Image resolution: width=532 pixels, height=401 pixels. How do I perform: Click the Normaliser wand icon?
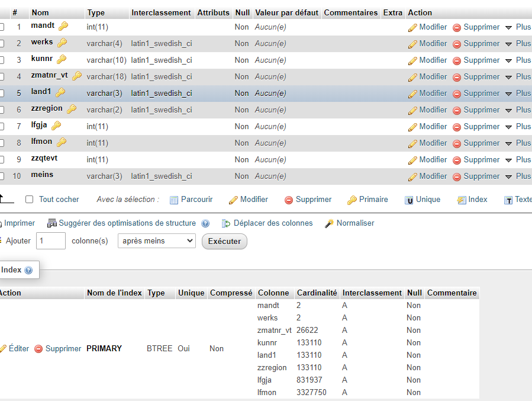(x=330, y=223)
